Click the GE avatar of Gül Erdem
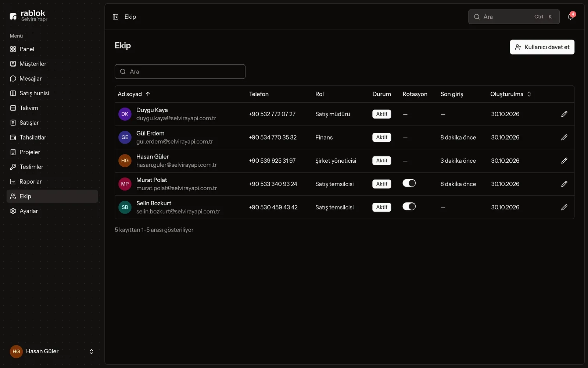The height and width of the screenshot is (368, 588). coord(125,137)
